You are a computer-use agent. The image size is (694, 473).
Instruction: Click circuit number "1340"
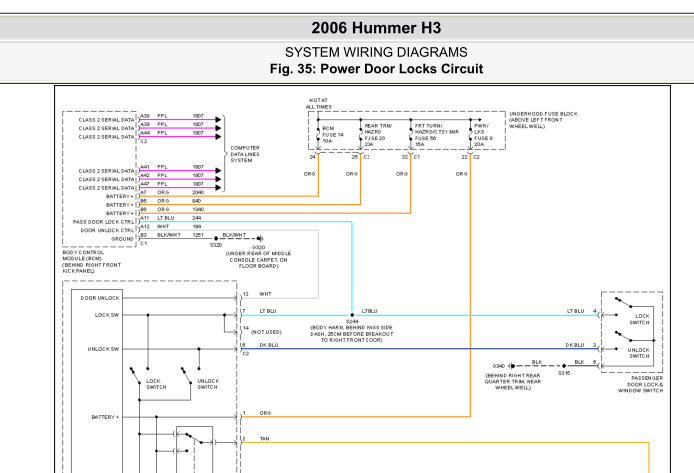click(198, 209)
